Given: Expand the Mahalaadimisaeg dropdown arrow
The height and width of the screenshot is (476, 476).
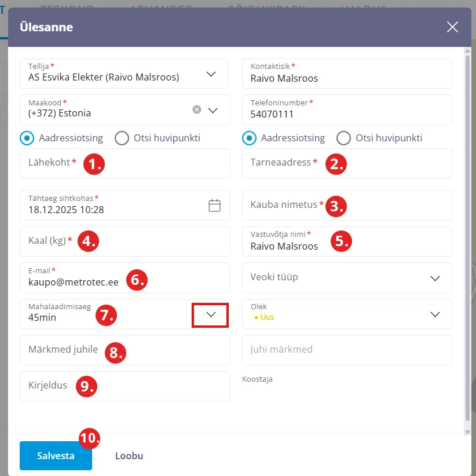Looking at the screenshot, I should point(211,314).
